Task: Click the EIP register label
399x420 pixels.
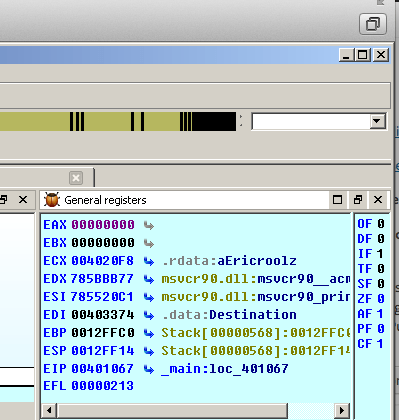Action: (55, 369)
